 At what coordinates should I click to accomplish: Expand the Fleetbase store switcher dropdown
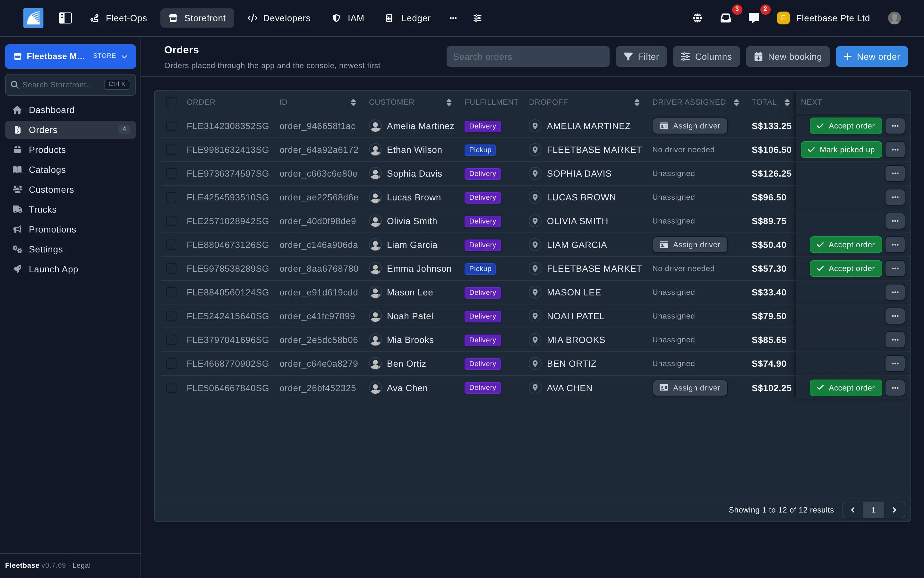pyautogui.click(x=70, y=56)
